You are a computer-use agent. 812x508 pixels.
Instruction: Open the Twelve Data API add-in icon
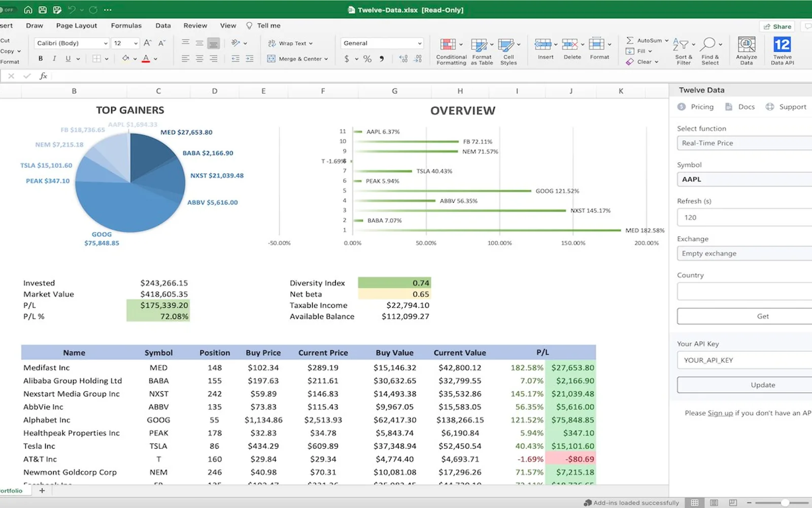782,45
